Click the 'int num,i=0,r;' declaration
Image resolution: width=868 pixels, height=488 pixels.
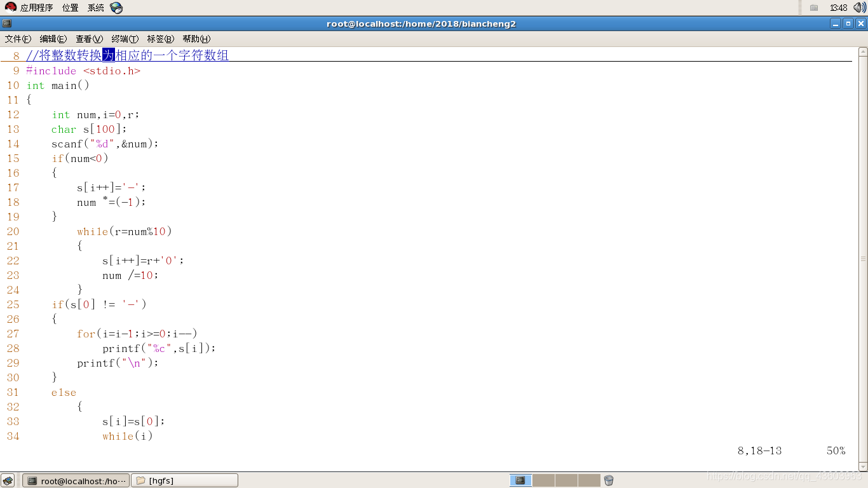click(95, 115)
